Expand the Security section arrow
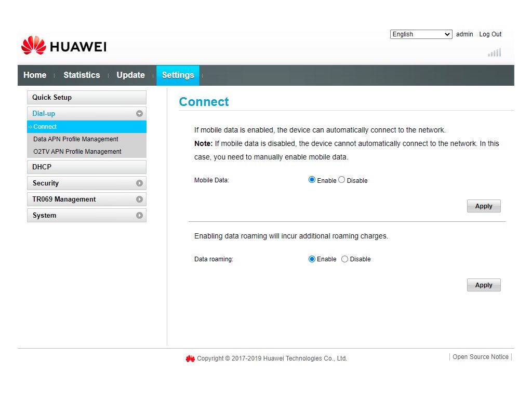 point(139,183)
